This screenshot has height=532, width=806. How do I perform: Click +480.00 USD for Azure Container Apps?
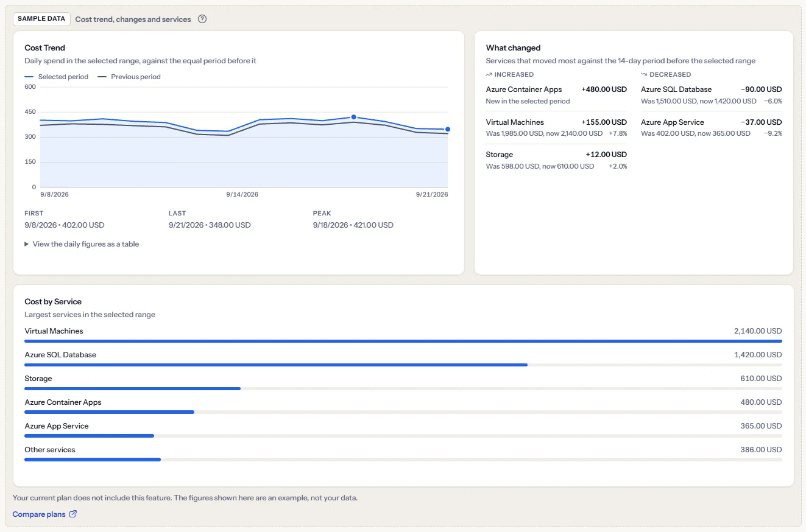[604, 89]
